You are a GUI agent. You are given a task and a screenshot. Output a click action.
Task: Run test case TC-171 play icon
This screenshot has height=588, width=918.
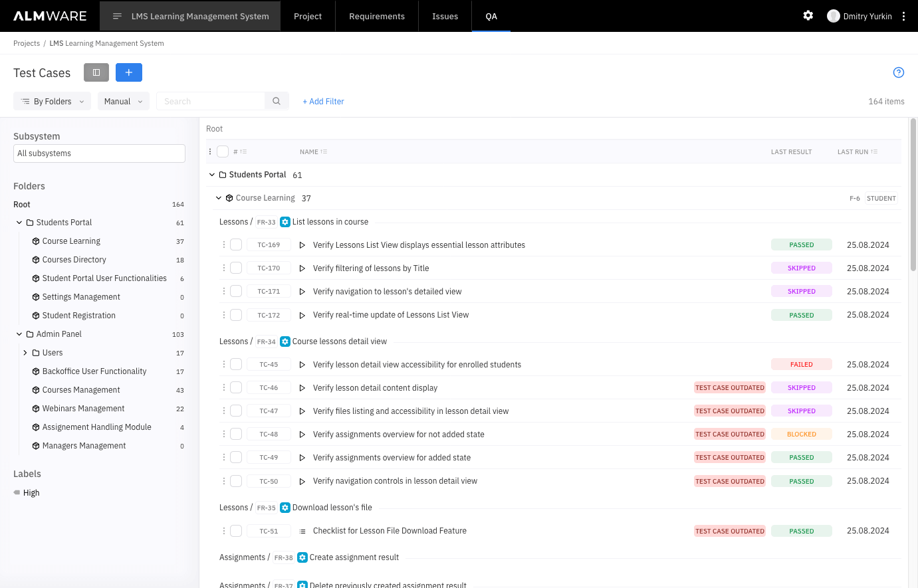302,292
